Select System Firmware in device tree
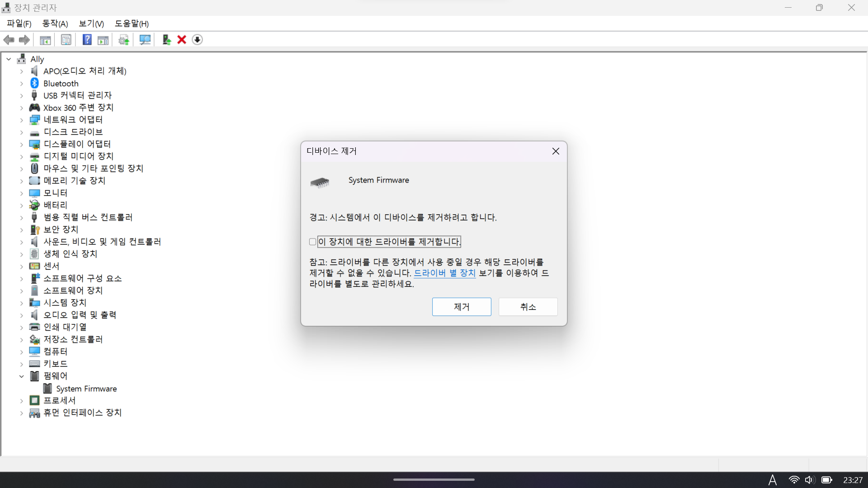The height and width of the screenshot is (488, 868). coord(86,389)
